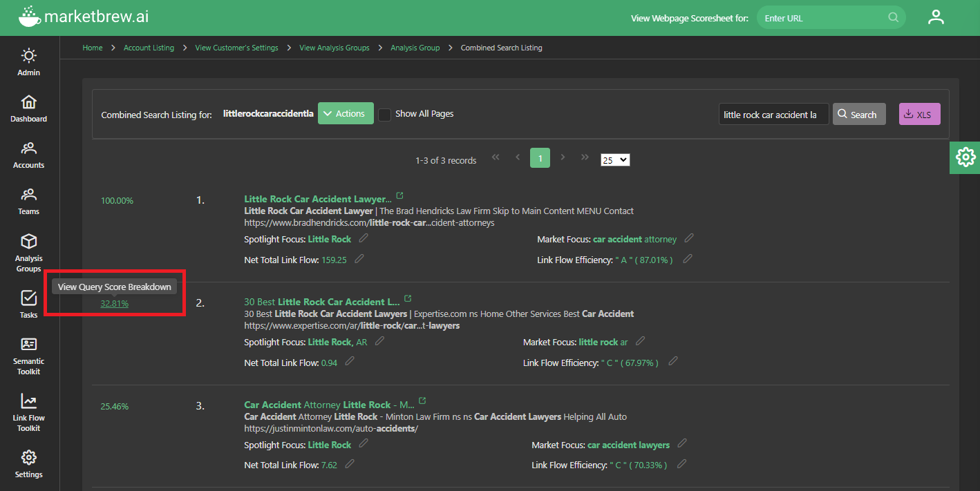The width and height of the screenshot is (980, 491).
Task: Open the Link Flow Toolkit icon
Action: tap(28, 401)
